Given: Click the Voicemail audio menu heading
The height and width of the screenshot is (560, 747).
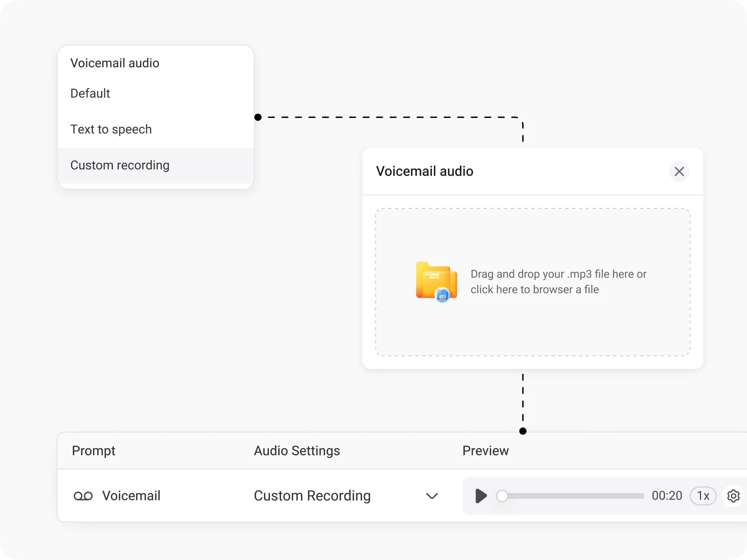Looking at the screenshot, I should point(115,63).
